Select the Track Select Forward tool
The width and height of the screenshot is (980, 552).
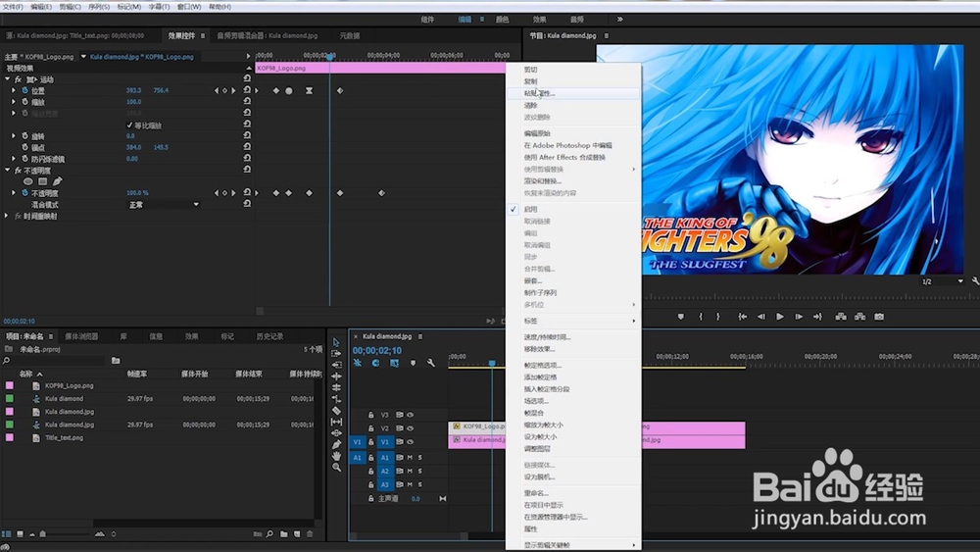click(336, 353)
